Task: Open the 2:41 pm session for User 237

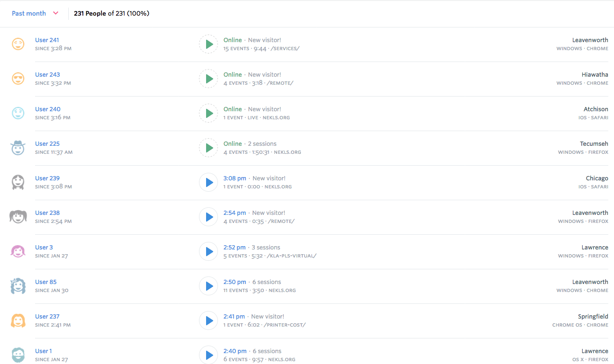Action: point(234,317)
